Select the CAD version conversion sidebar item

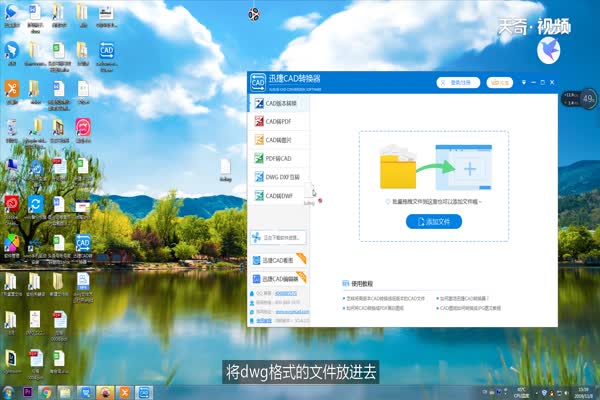[x=279, y=103]
